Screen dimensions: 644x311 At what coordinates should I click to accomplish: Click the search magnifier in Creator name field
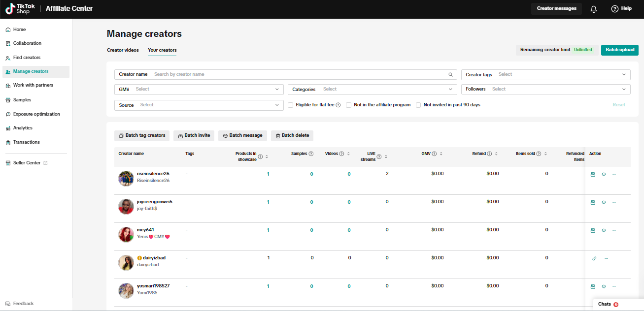click(x=450, y=75)
